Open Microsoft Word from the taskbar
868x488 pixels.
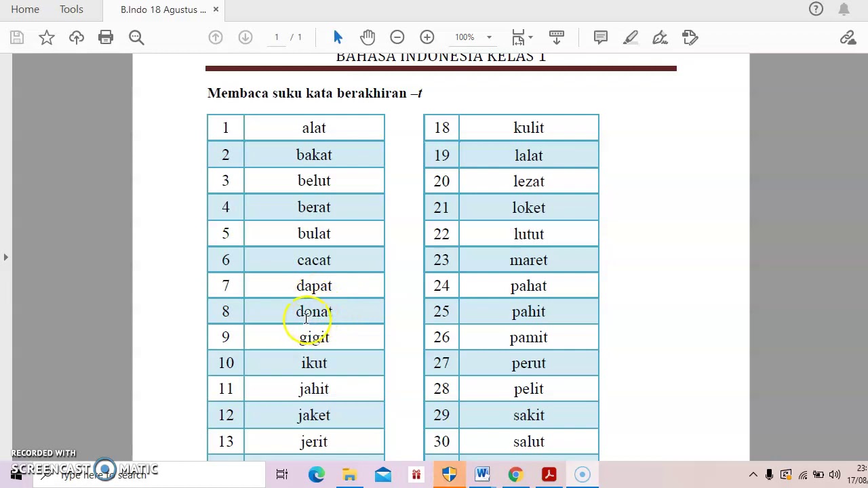click(x=483, y=474)
